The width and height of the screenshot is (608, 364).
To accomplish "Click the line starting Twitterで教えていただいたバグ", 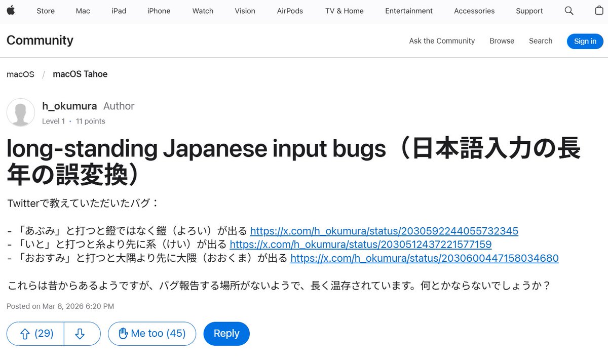I will pyautogui.click(x=84, y=204).
